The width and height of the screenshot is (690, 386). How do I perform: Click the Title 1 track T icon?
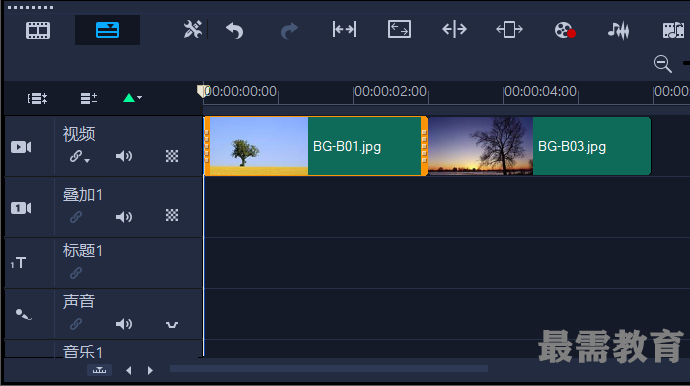point(18,263)
